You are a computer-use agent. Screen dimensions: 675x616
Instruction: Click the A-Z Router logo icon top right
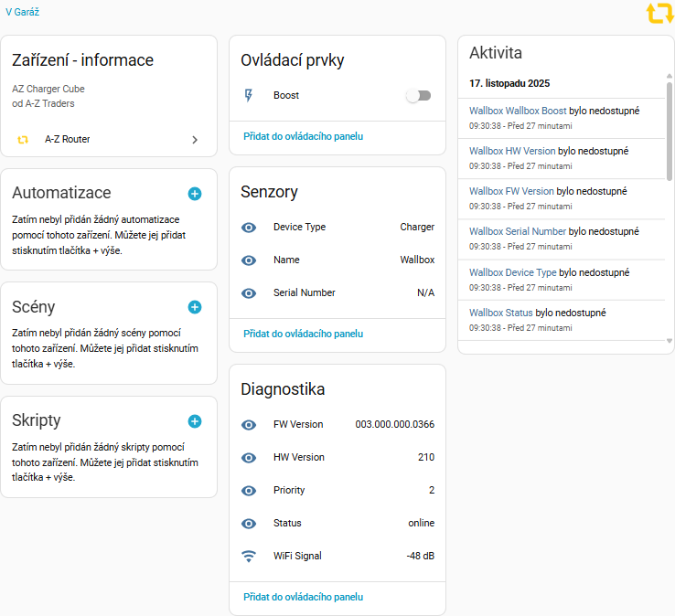tap(659, 14)
